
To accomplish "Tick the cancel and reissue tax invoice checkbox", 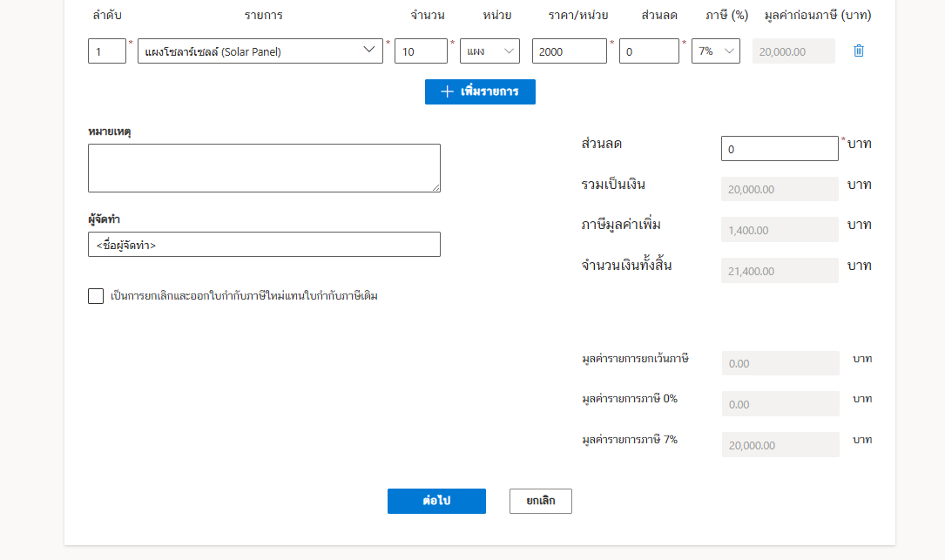I will (x=96, y=296).
